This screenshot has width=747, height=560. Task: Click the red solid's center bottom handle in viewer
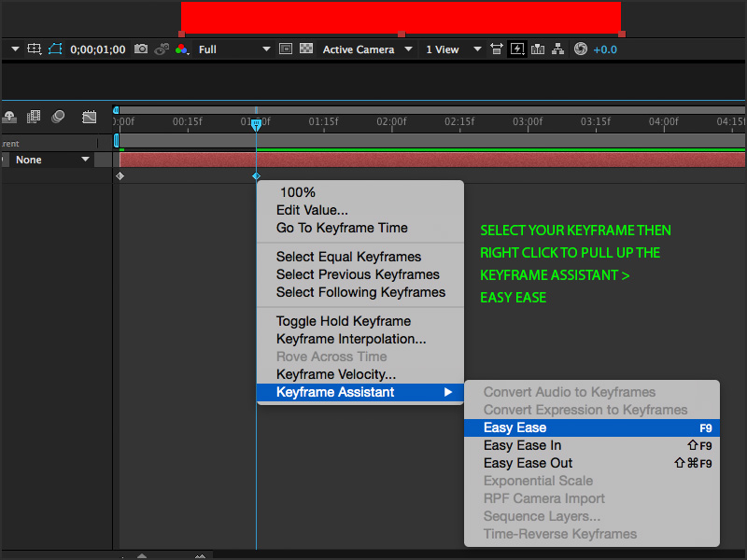pos(402,34)
